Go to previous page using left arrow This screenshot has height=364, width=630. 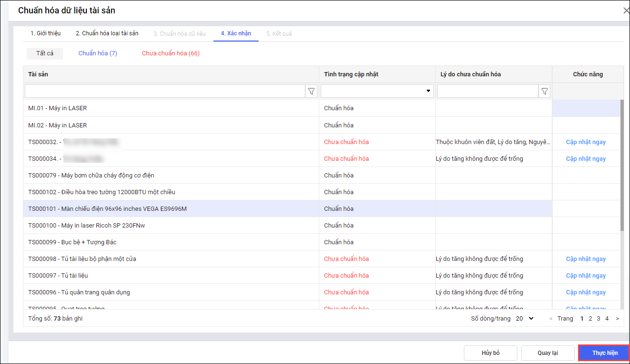point(551,319)
